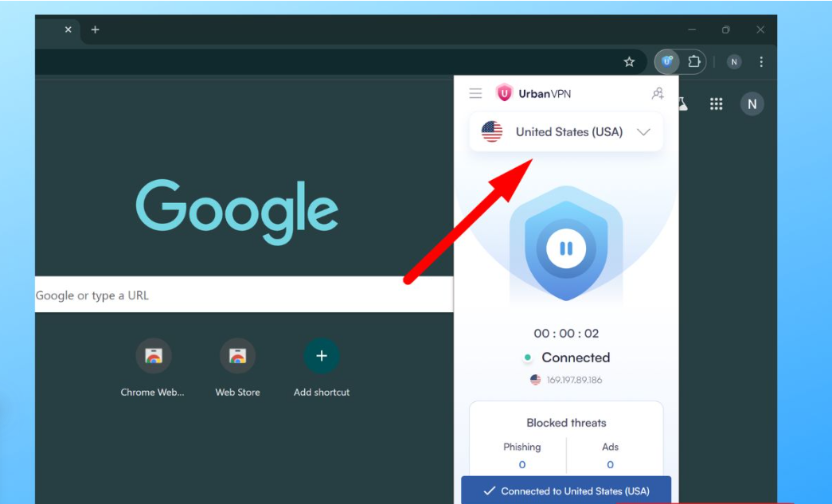This screenshot has width=832, height=504.
Task: Click the Connected to United States (USA) notification
Action: tap(566, 490)
